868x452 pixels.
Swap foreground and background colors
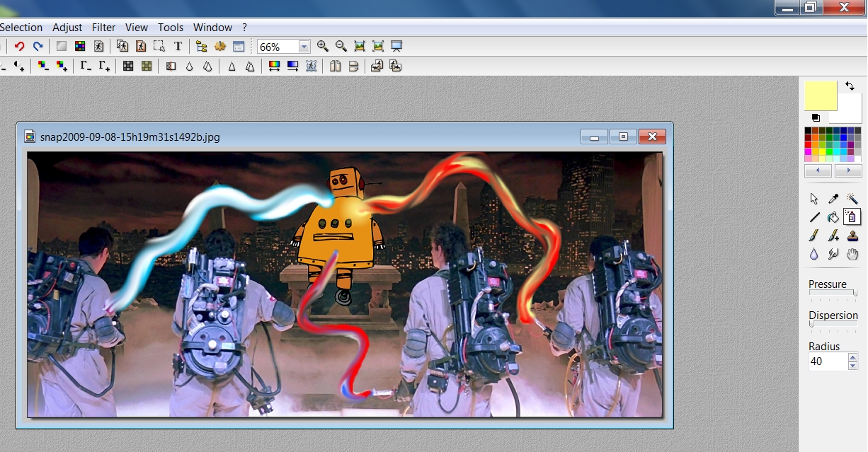coord(850,86)
